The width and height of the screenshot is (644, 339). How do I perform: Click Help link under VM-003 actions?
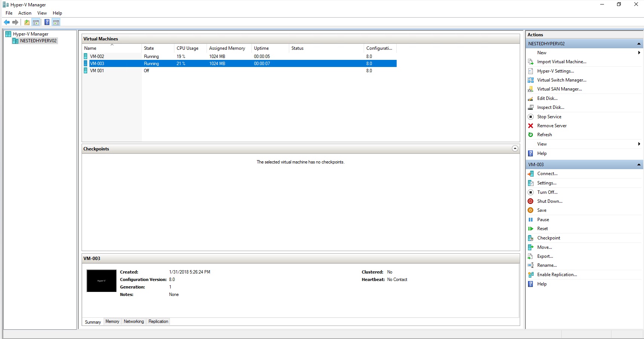point(542,284)
